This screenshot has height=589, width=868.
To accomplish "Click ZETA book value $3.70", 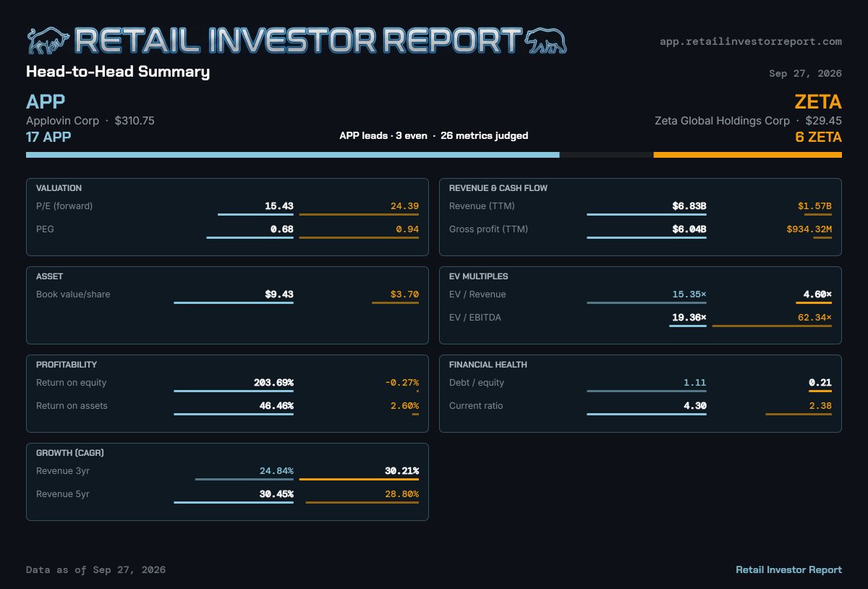I will click(404, 294).
